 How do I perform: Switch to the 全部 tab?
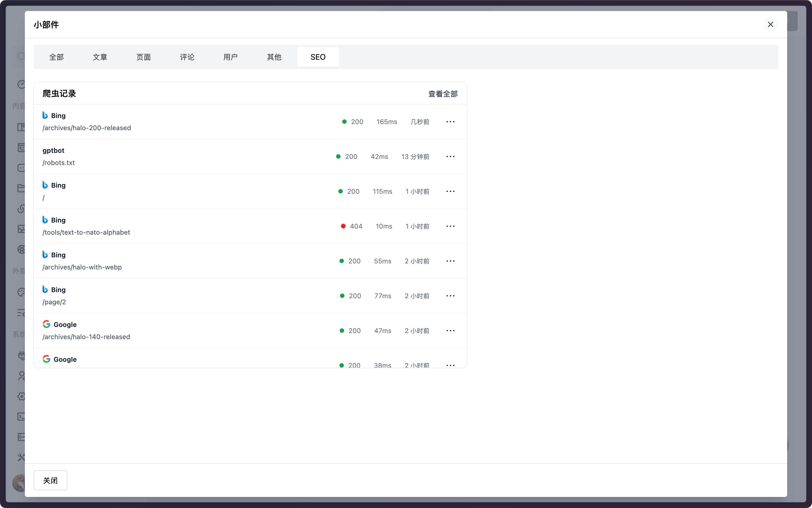pyautogui.click(x=56, y=57)
